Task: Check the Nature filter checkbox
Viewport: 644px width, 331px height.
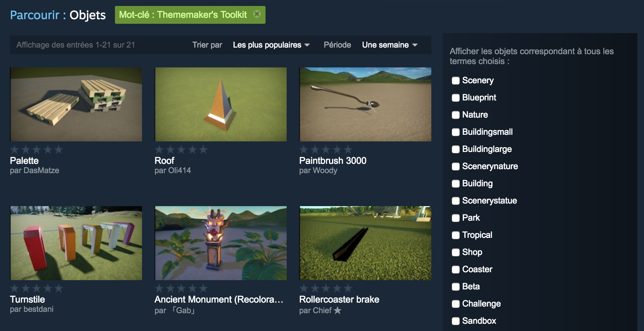Action: pos(455,115)
